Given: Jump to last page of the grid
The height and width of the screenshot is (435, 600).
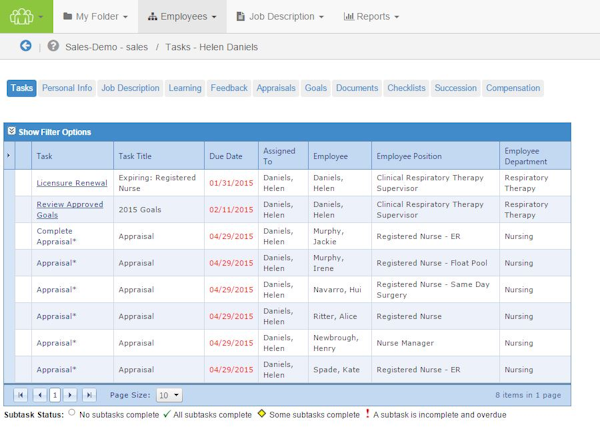Looking at the screenshot, I should click(x=89, y=395).
